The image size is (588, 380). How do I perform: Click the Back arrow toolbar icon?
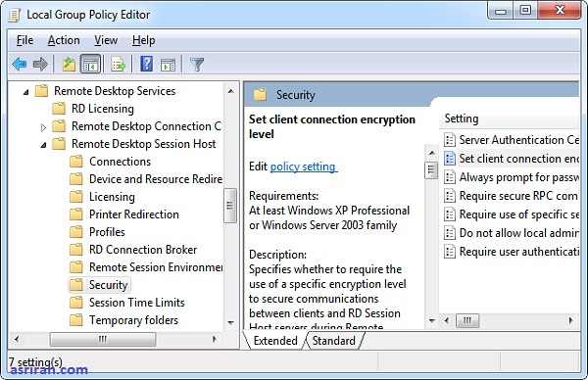tap(20, 65)
